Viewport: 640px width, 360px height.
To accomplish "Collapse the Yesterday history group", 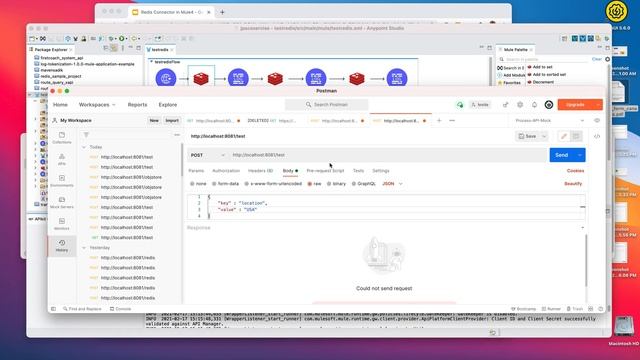I will [x=84, y=248].
